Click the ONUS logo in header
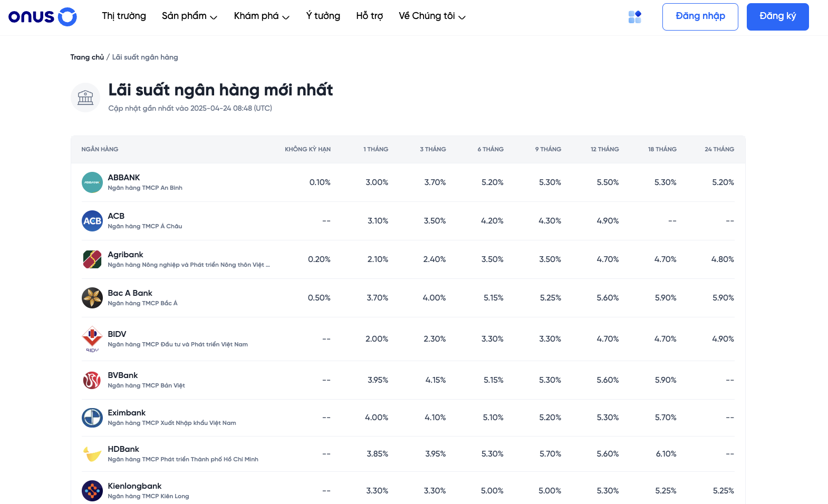The height and width of the screenshot is (504, 828). [x=42, y=17]
